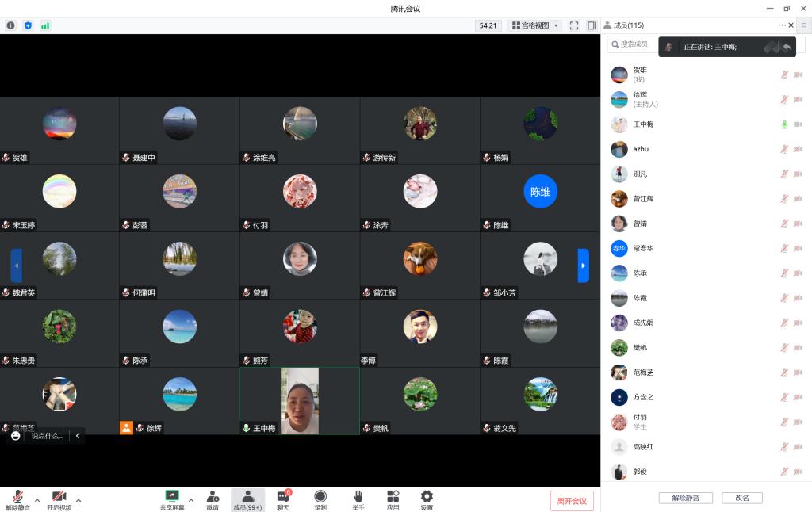The image size is (812, 512).
Task: Expand the 宫格视图 view dropdown
Action: [534, 25]
